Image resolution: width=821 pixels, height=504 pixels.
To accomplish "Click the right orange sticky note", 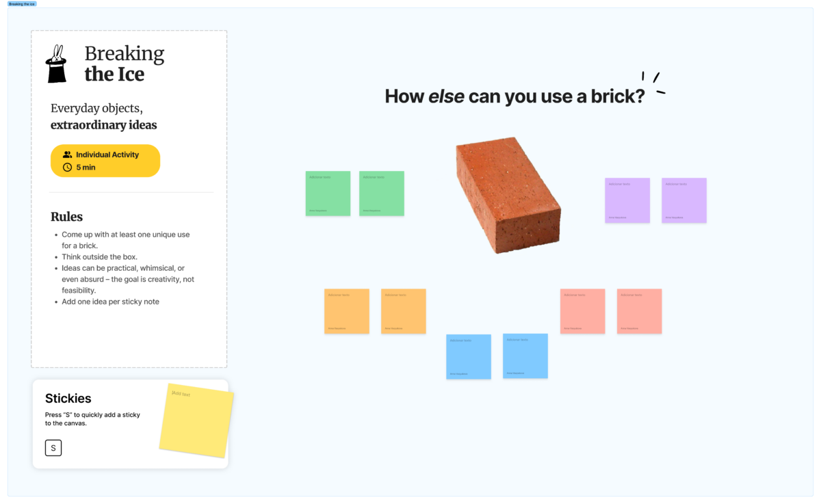I will [404, 311].
